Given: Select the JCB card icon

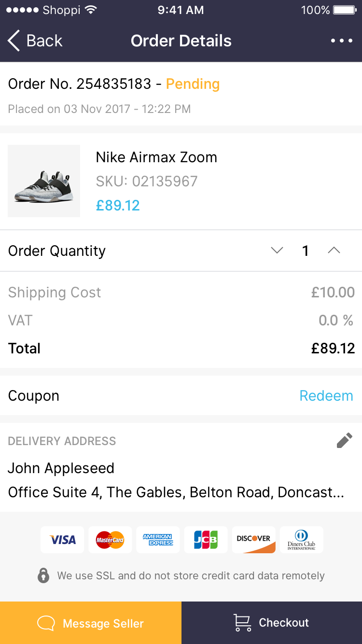Looking at the screenshot, I should [206, 539].
